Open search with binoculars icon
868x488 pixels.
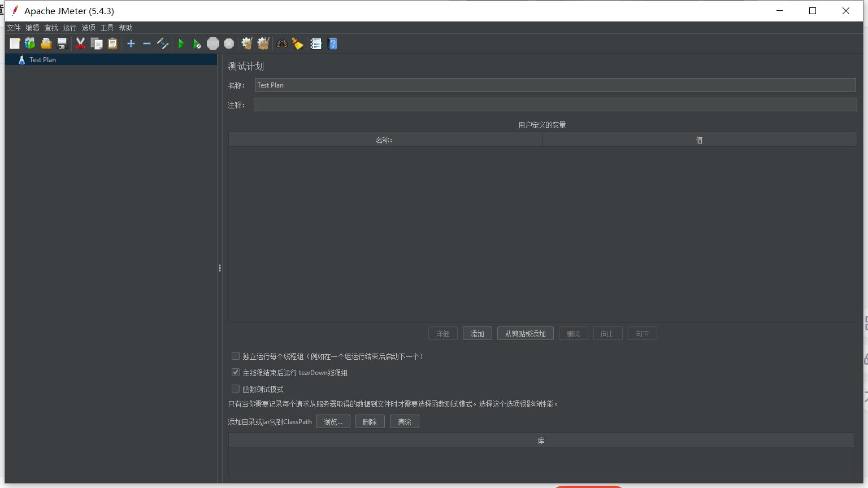point(282,43)
